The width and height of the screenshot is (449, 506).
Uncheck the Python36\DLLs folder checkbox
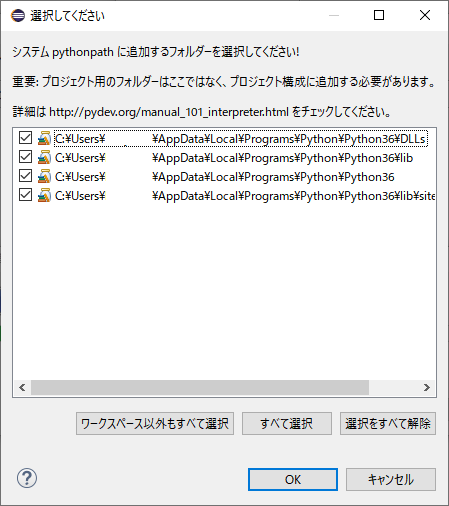[x=25, y=138]
